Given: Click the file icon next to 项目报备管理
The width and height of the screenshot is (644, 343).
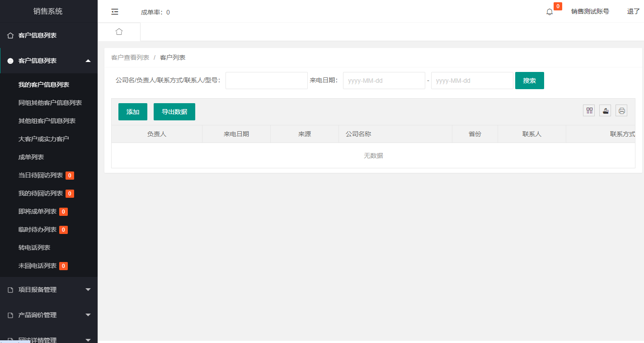Looking at the screenshot, I should point(10,290).
